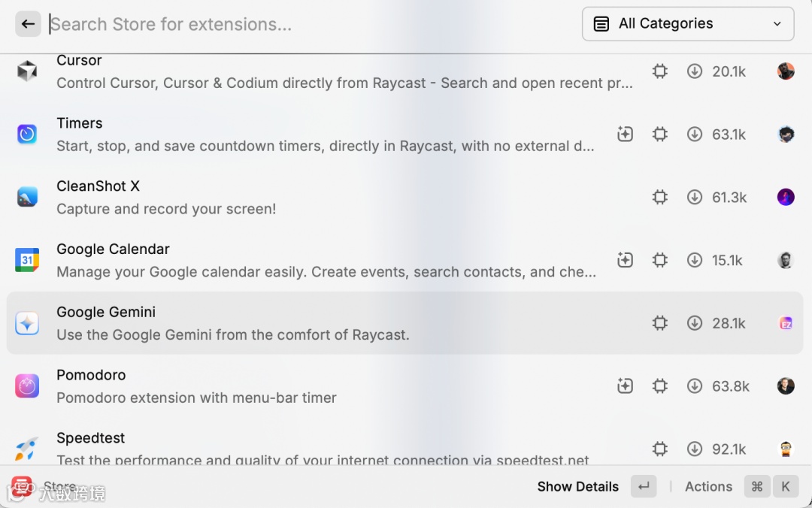Click the Raycast Store icon in the footer
812x508 pixels.
point(22,487)
